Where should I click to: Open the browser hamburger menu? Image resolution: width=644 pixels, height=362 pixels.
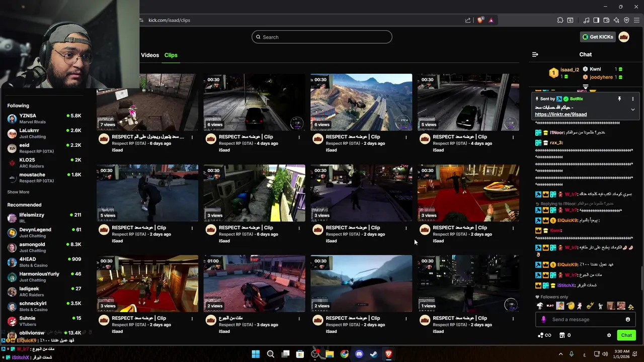[636, 20]
